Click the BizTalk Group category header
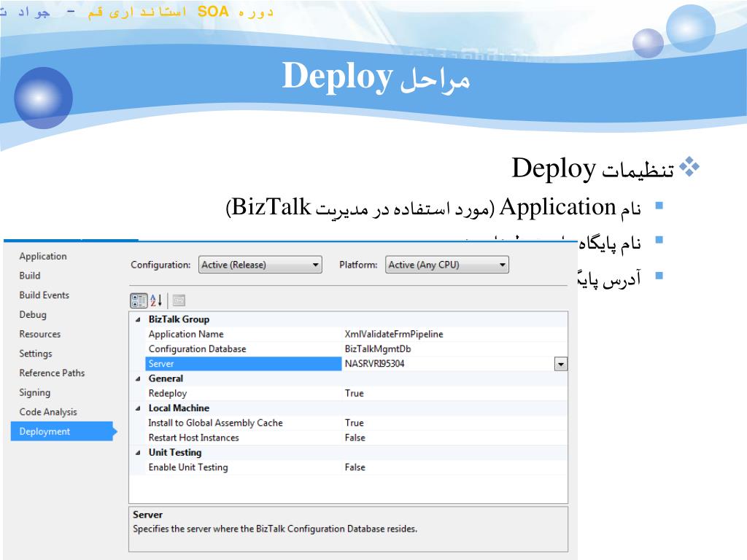 click(179, 319)
